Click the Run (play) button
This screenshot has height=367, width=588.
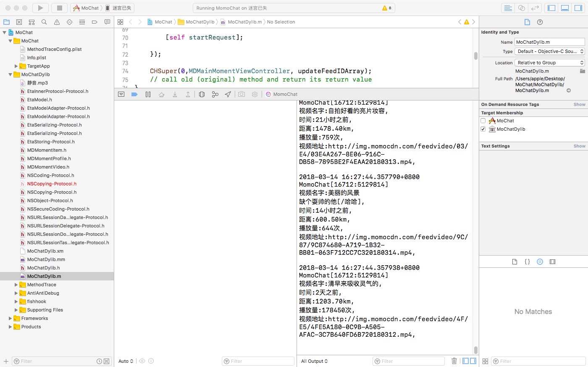(x=40, y=8)
